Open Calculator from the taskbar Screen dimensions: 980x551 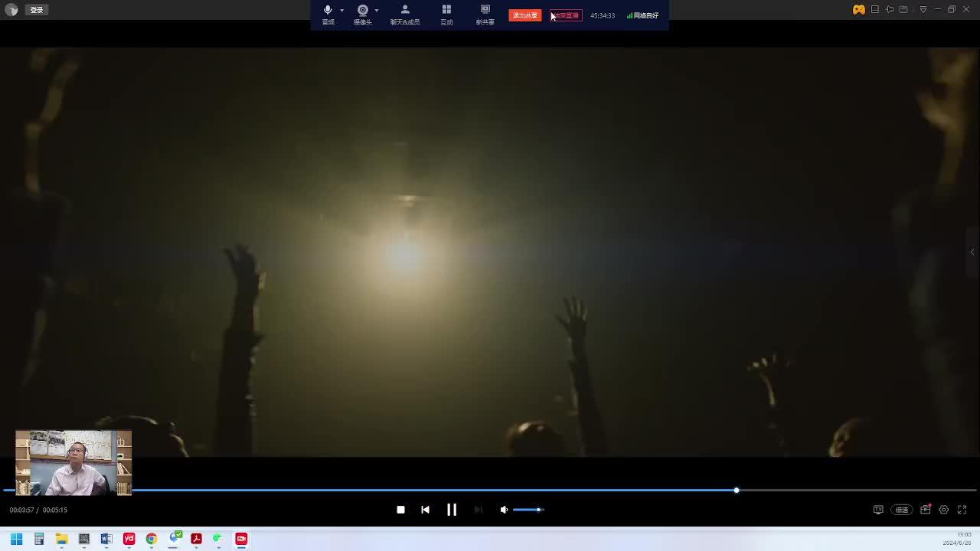(39, 539)
